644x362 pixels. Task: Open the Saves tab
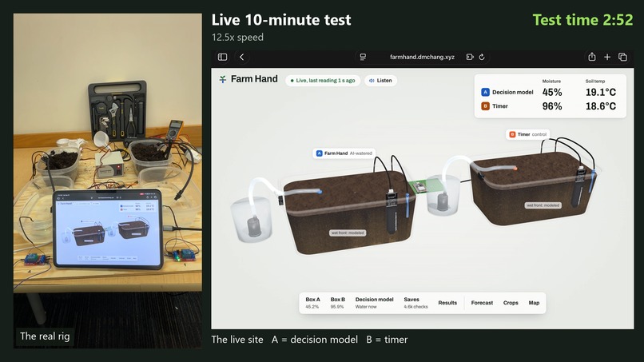415,303
